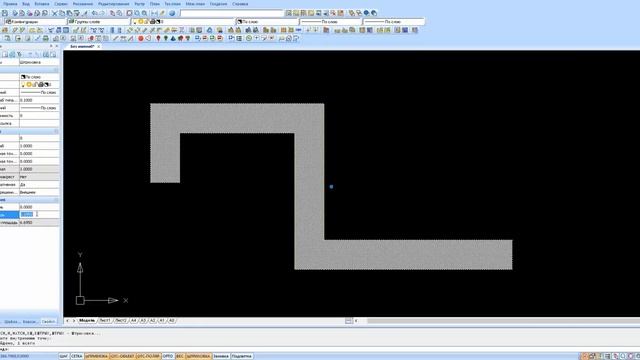Switch to the Лист2 layout tab

[x=121, y=321]
